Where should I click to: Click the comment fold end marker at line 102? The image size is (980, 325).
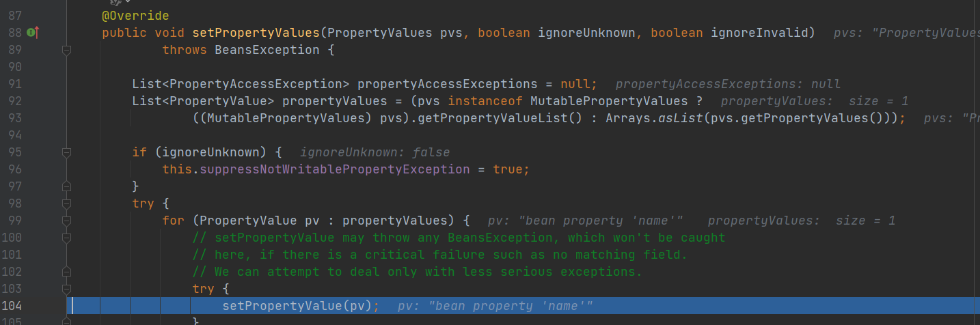pos(66,272)
